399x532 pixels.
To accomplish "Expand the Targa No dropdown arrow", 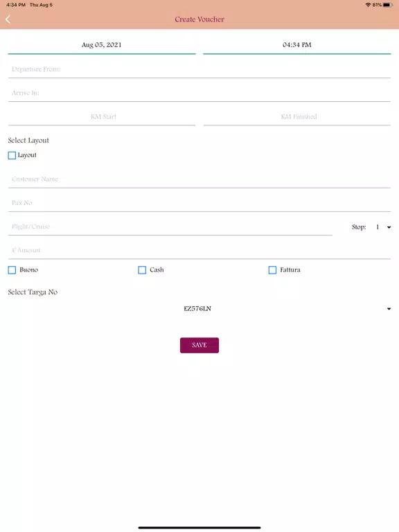I will point(389,309).
